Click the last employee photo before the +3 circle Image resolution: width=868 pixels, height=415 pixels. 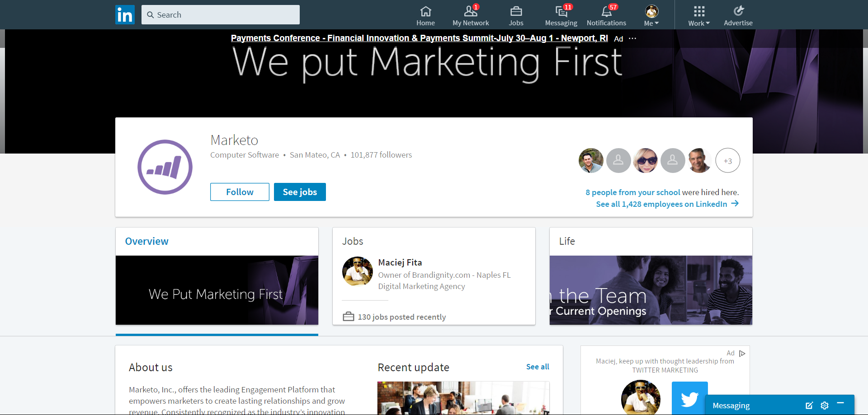700,161
